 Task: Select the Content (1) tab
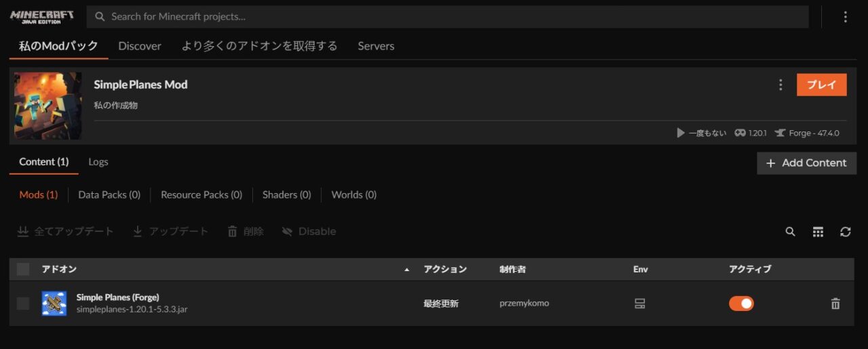point(44,162)
